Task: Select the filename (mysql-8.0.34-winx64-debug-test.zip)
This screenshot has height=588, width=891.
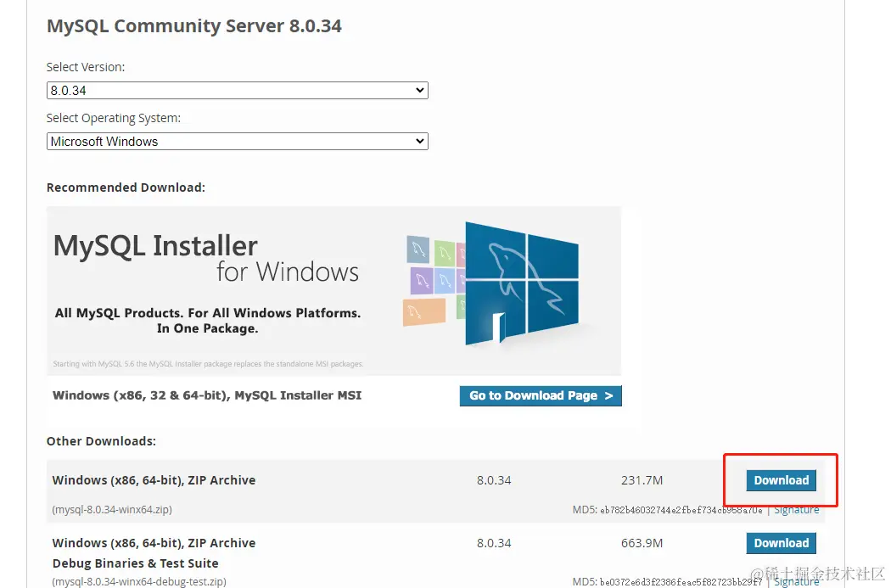Action: tap(139, 582)
